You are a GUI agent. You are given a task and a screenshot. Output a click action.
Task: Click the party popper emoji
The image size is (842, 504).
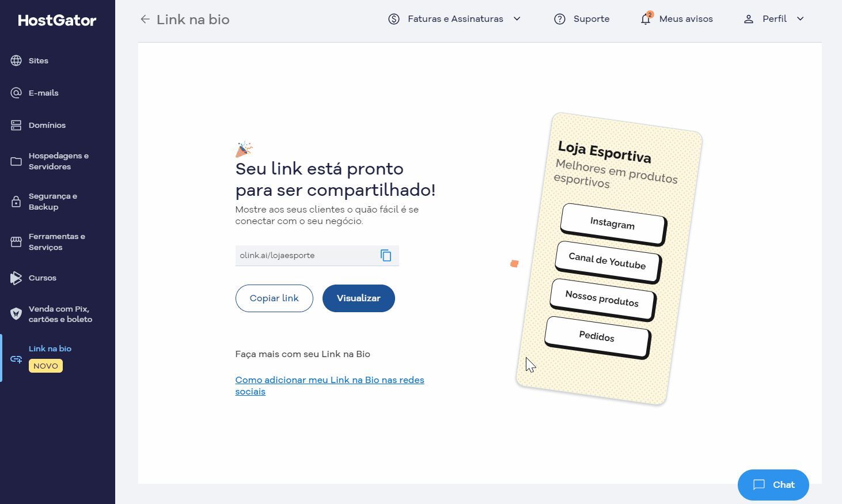244,149
